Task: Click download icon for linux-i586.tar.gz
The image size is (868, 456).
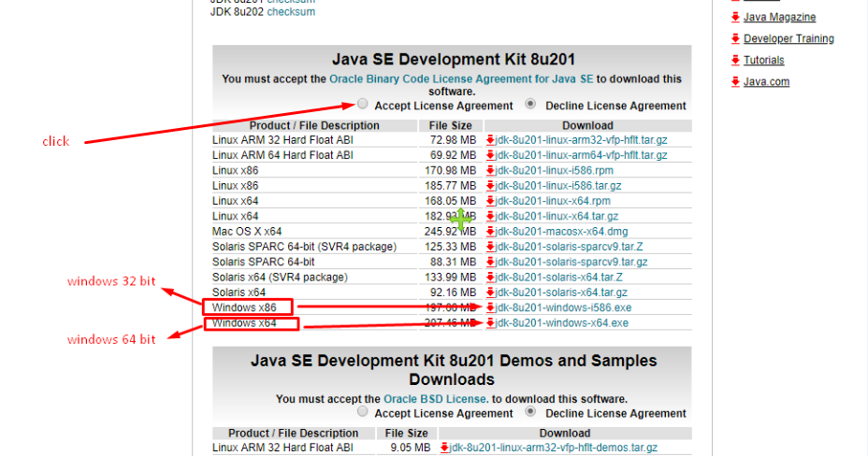Action: pyautogui.click(x=490, y=186)
